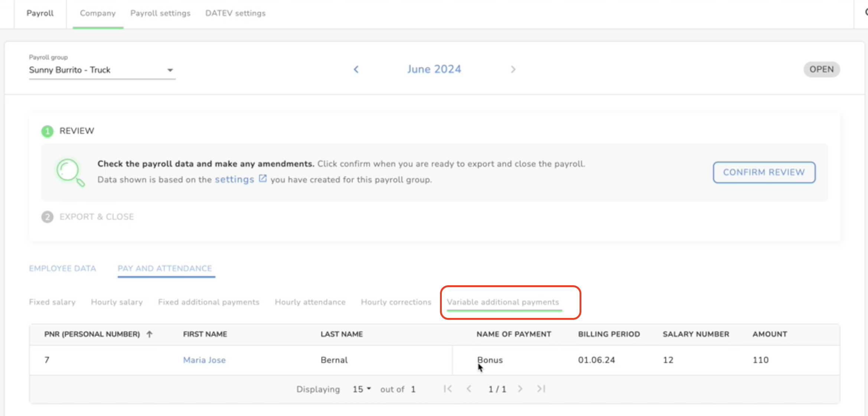Select the Fixed salary sub-tab
The width and height of the screenshot is (868, 416).
point(52,302)
